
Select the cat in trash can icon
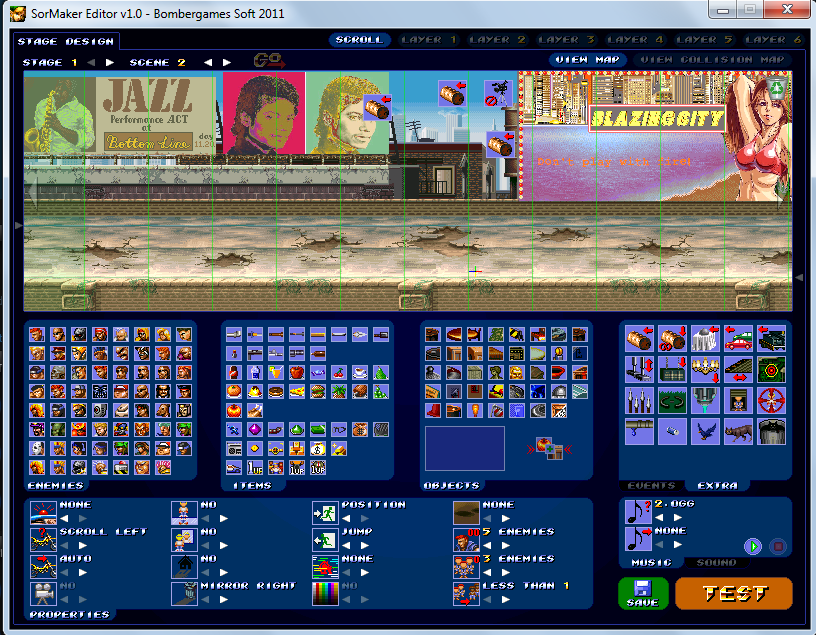772,431
